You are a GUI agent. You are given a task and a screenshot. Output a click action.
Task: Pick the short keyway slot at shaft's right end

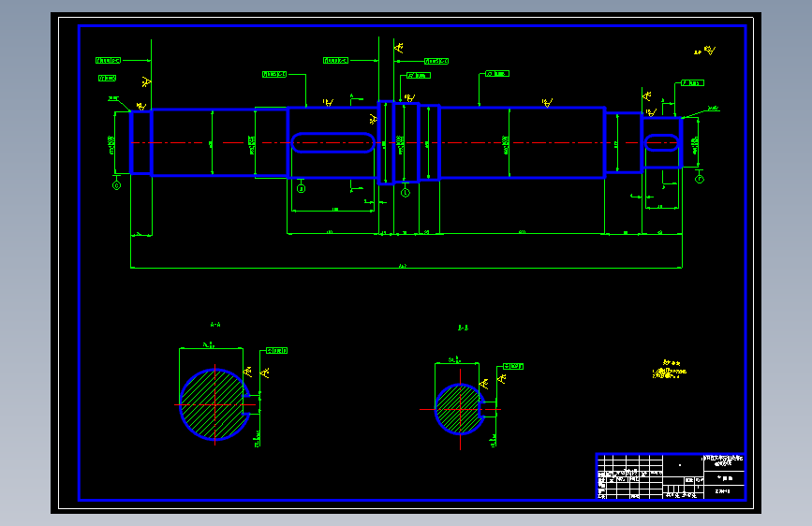tap(661, 142)
